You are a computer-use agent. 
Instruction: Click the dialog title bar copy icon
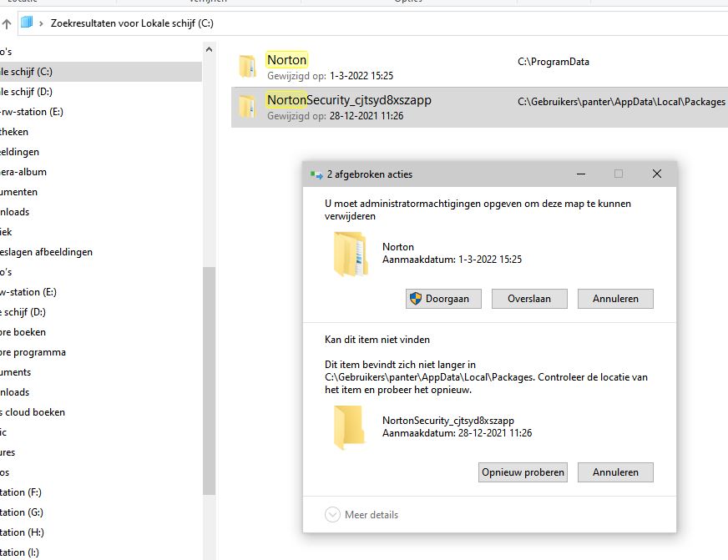tap(316, 174)
